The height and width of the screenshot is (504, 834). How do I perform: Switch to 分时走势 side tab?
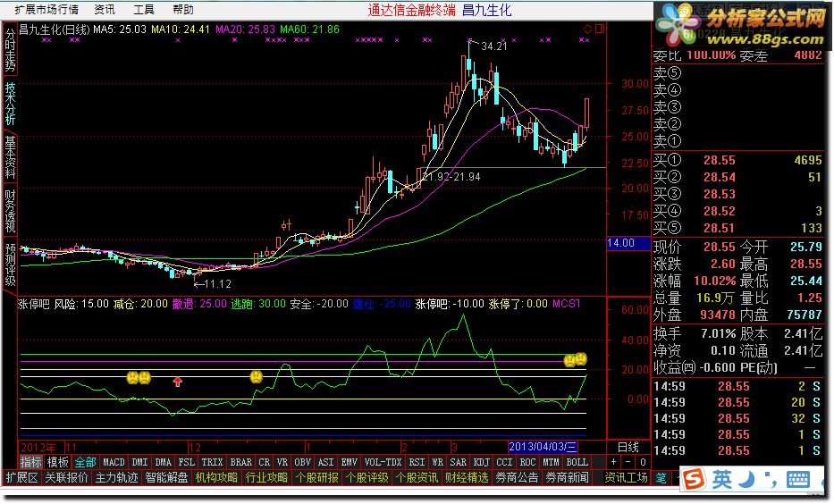pyautogui.click(x=10, y=48)
